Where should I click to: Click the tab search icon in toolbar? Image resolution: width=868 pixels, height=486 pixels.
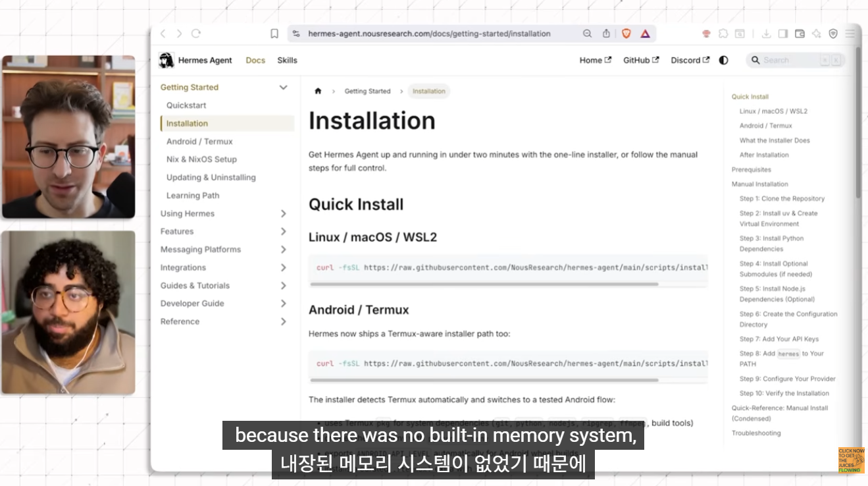point(740,34)
